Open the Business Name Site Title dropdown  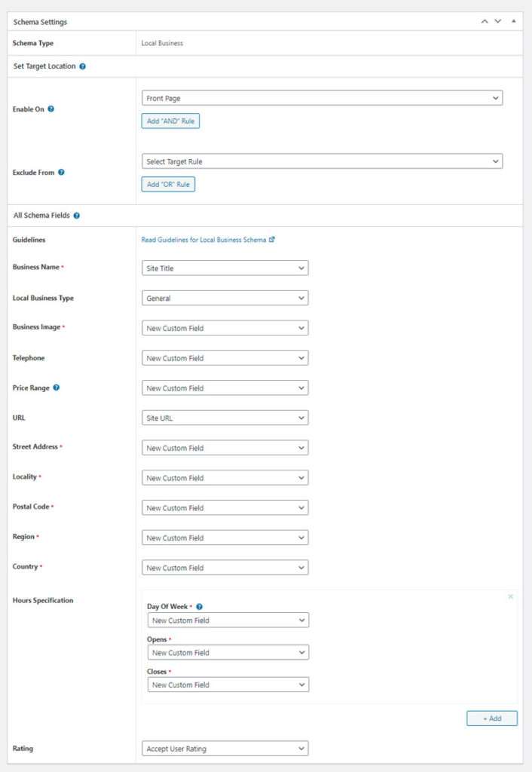[x=225, y=268]
